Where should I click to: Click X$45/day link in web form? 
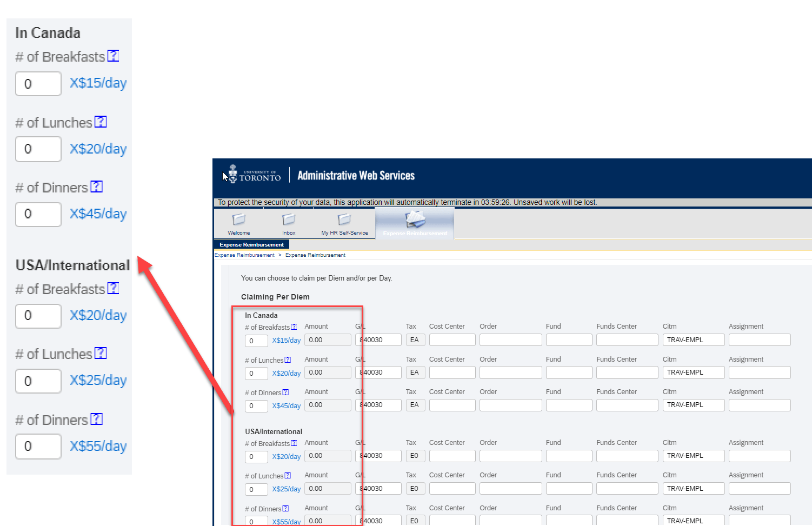(287, 405)
